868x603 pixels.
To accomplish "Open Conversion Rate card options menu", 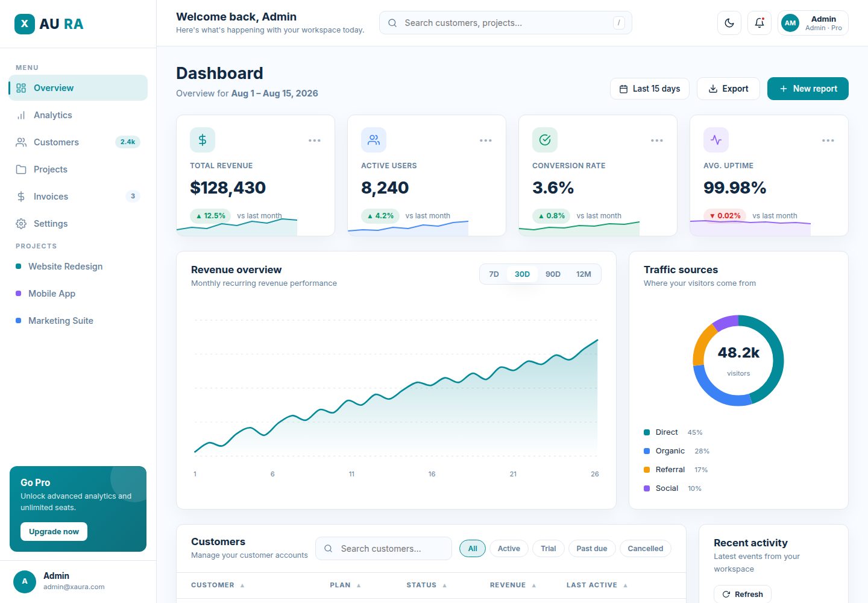I will (x=657, y=140).
